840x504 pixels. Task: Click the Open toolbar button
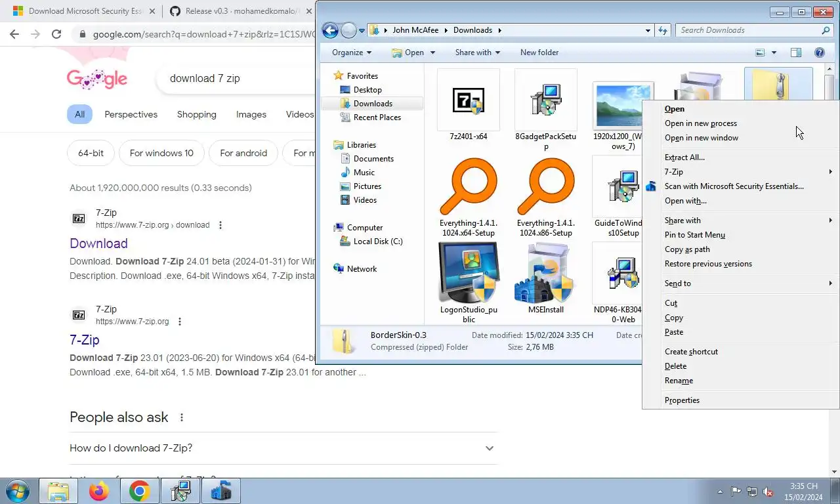point(408,52)
